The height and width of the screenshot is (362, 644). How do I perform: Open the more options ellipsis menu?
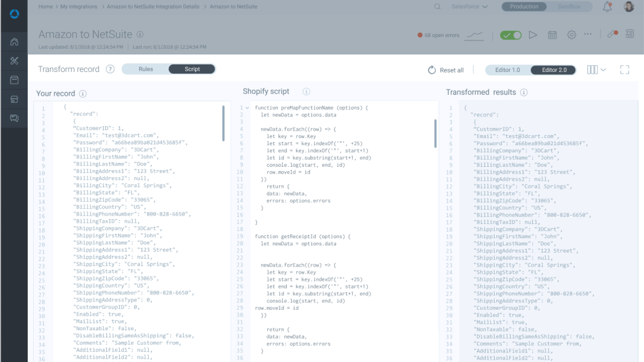(588, 34)
